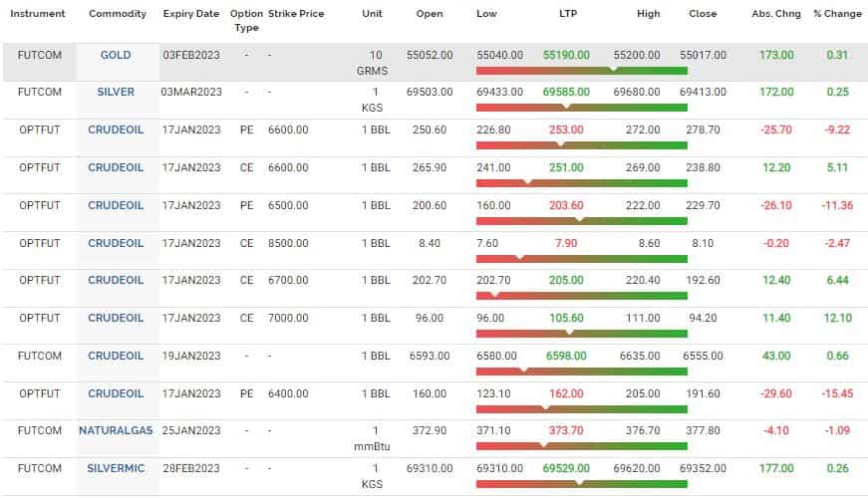The height and width of the screenshot is (498, 868).
Task: Open the GOLD commodity link
Action: tap(116, 55)
